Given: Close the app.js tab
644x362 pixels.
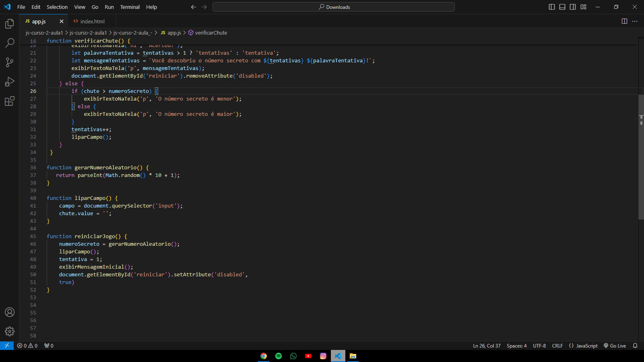Looking at the screenshot, I should (62, 21).
